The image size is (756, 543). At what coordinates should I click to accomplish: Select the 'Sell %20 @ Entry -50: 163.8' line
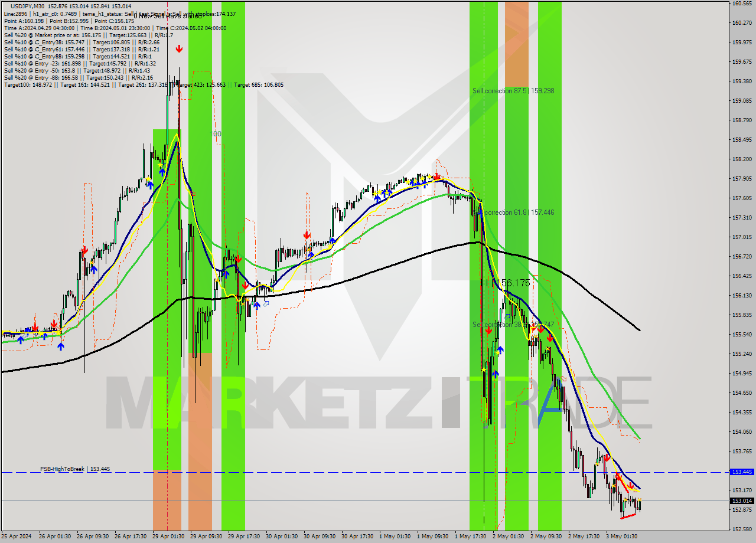coord(77,70)
